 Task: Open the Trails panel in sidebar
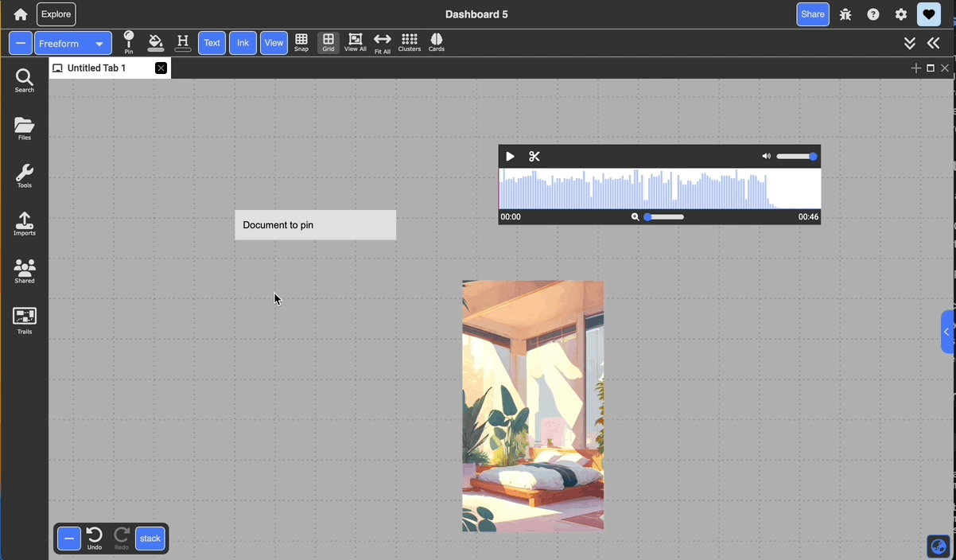point(25,320)
